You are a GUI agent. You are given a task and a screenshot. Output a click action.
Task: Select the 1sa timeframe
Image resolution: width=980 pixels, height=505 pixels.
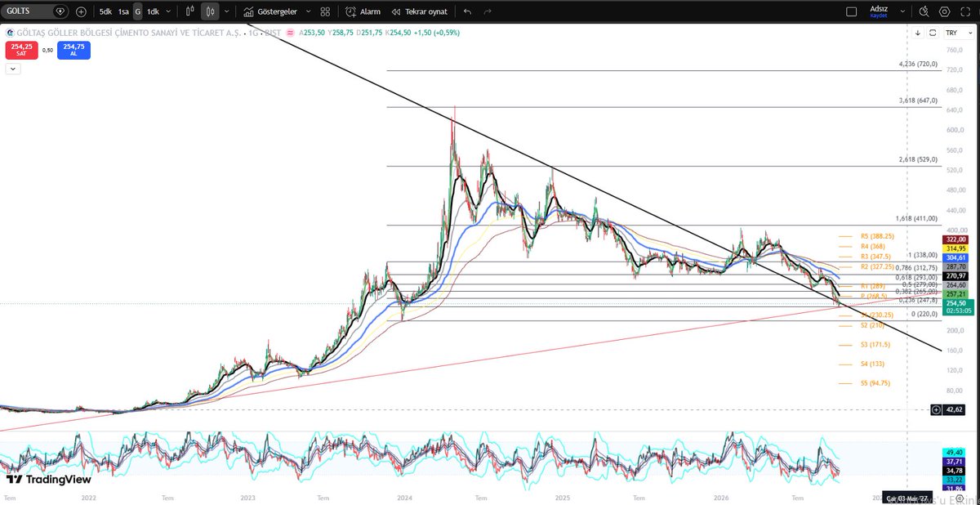coord(122,11)
